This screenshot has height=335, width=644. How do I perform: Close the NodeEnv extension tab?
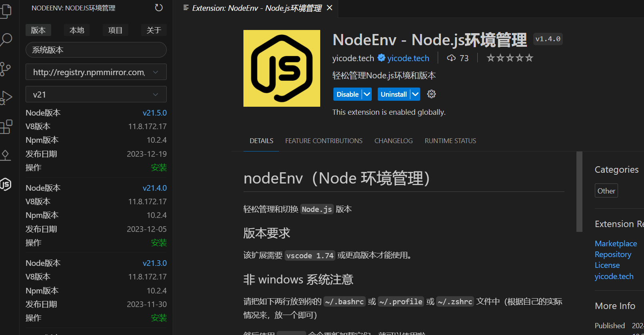pyautogui.click(x=329, y=8)
